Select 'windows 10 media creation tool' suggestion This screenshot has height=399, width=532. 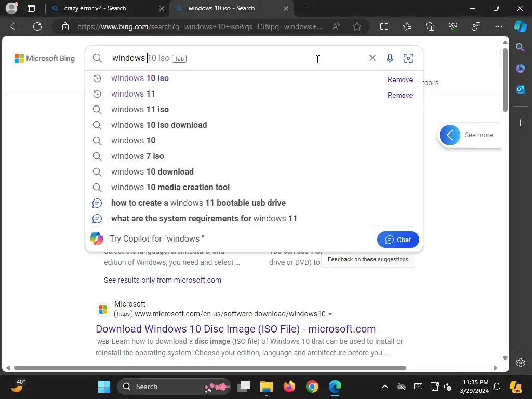pyautogui.click(x=254, y=187)
